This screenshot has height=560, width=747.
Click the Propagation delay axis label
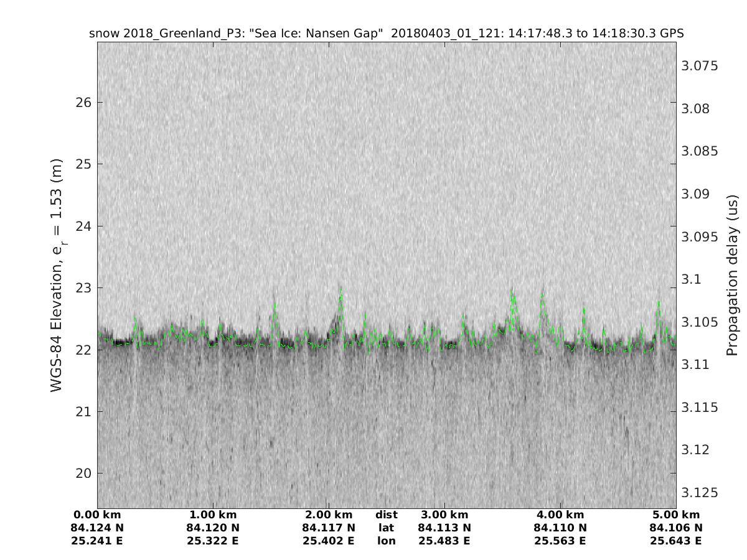732,275
